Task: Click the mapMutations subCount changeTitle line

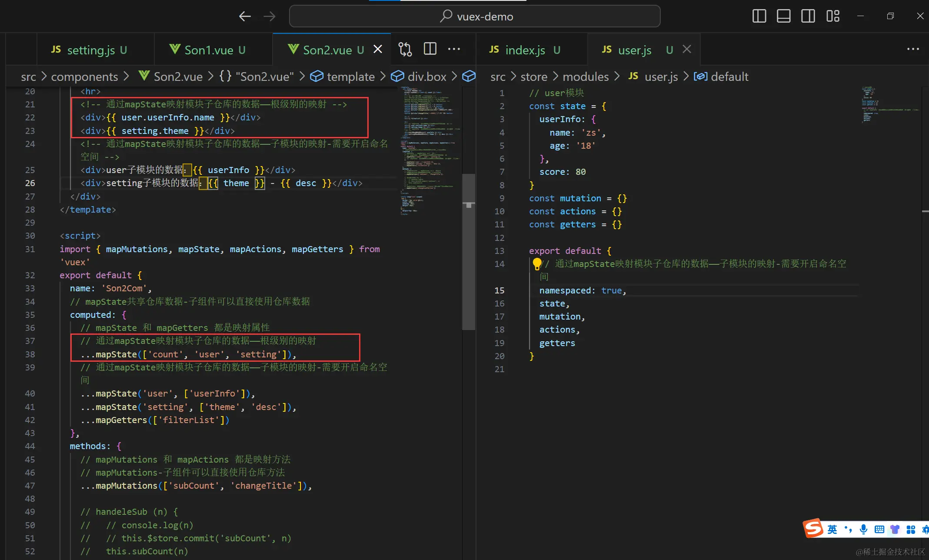Action: coord(196,486)
